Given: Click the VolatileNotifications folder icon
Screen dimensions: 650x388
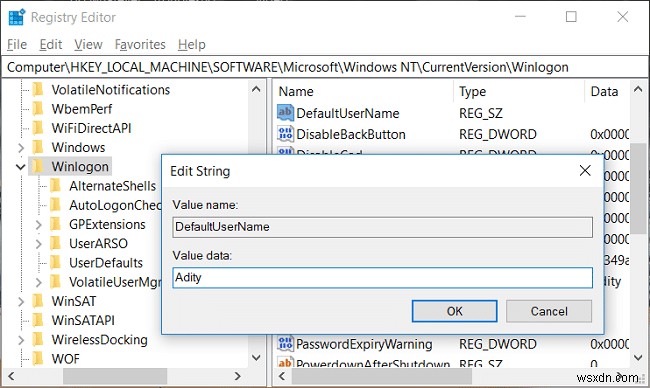Looking at the screenshot, I should coord(38,90).
